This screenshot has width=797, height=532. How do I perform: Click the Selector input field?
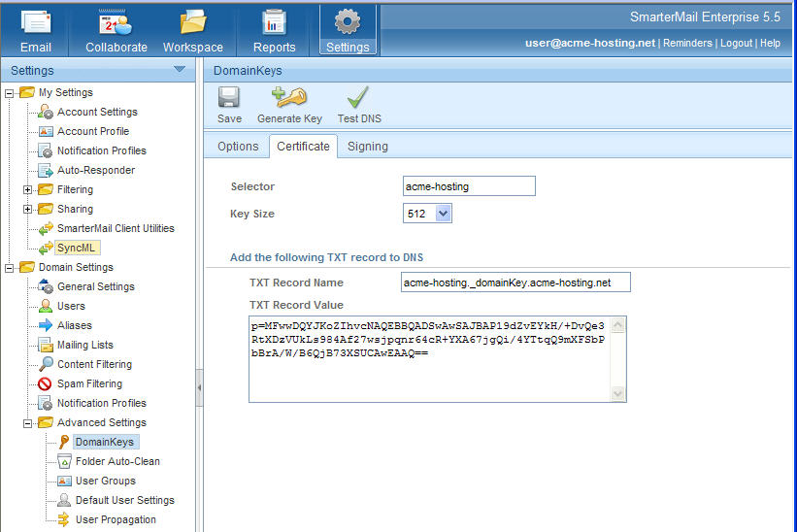469,186
